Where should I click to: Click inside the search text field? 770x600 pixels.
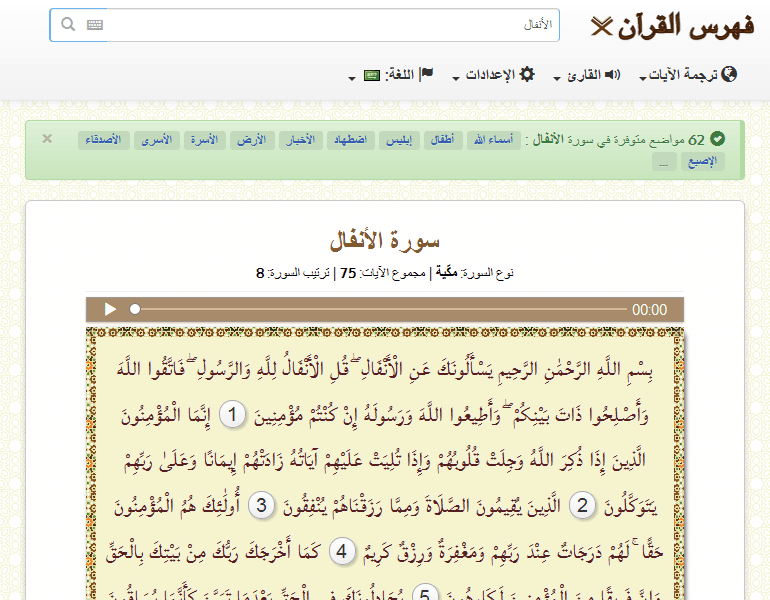[330, 25]
